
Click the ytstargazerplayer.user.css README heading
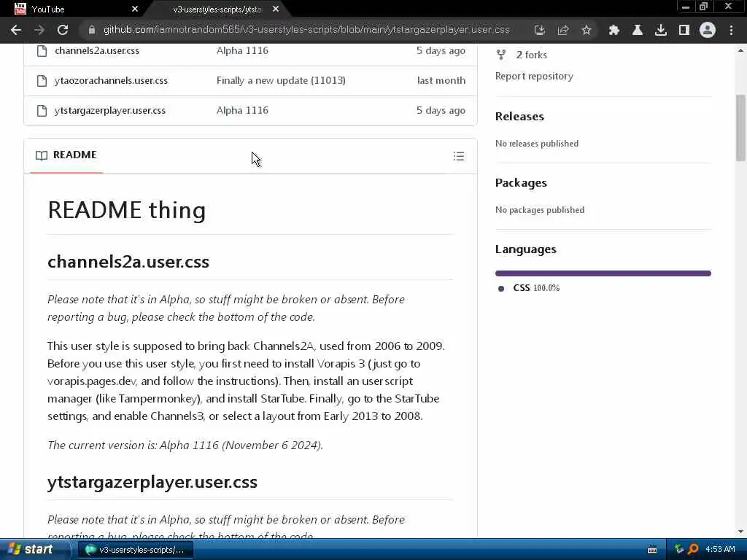click(x=152, y=482)
